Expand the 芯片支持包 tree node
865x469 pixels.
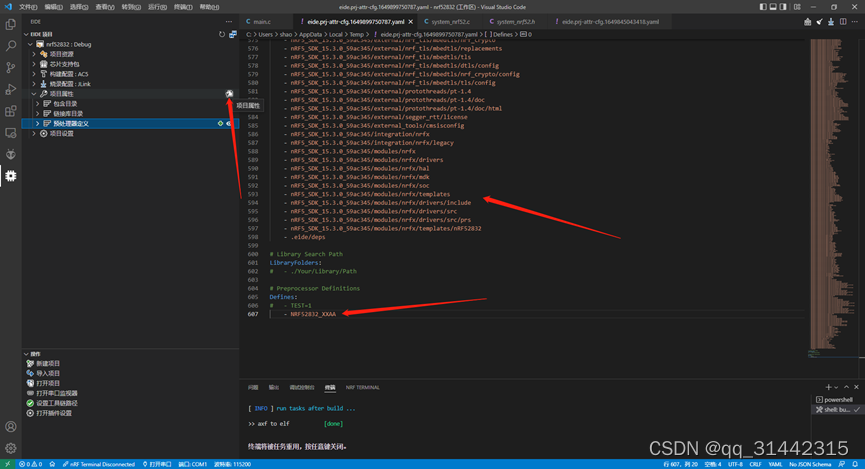[34, 64]
